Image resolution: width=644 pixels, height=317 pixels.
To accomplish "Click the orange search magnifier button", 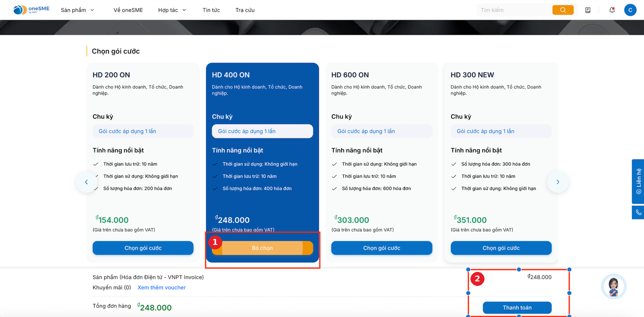I will tap(563, 10).
